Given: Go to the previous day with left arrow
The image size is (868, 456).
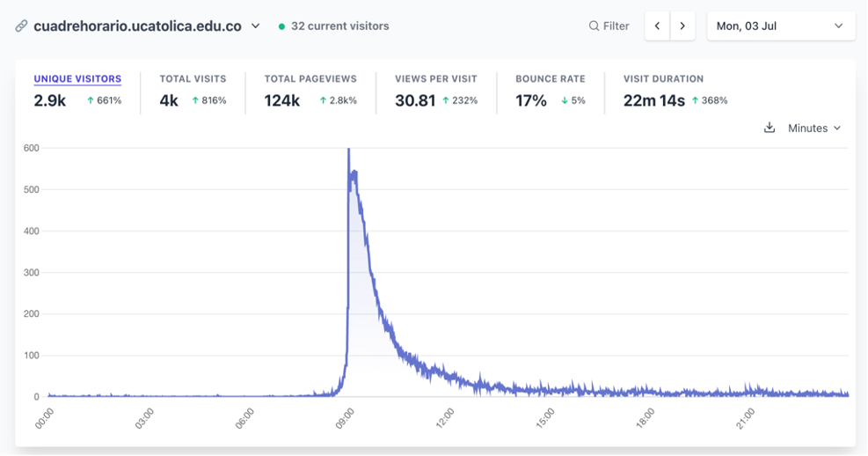Looking at the screenshot, I should tap(657, 26).
